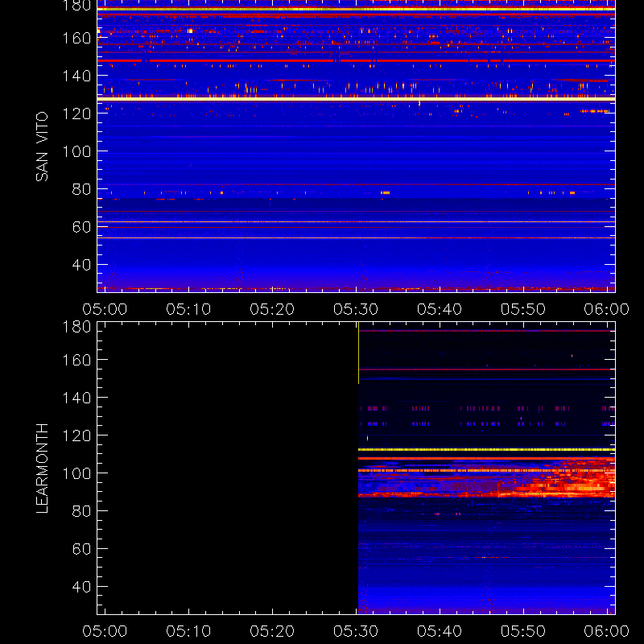644x644 pixels.
Task: Pick the 05:20 time label under Learmonth plot
Action: click(272, 631)
